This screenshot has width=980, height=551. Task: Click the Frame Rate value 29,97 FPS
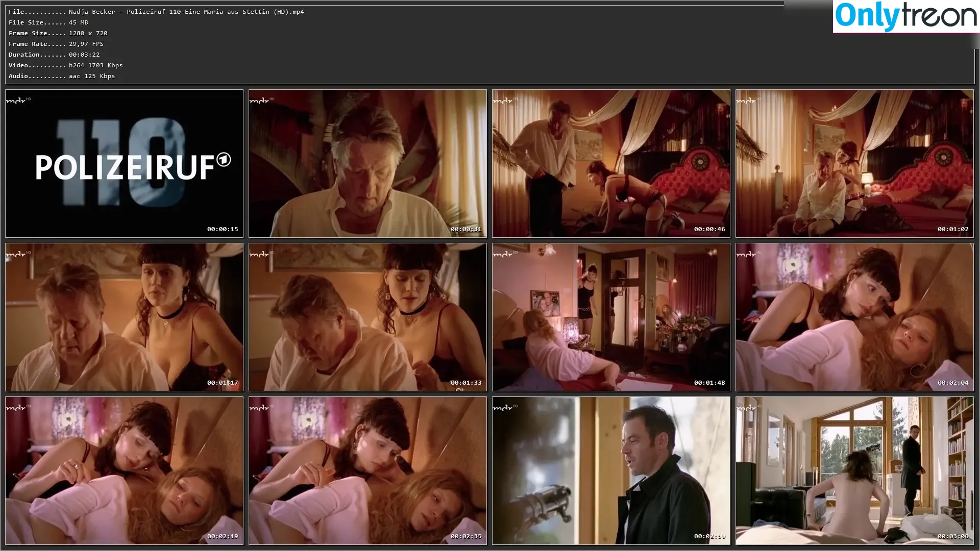(x=86, y=44)
